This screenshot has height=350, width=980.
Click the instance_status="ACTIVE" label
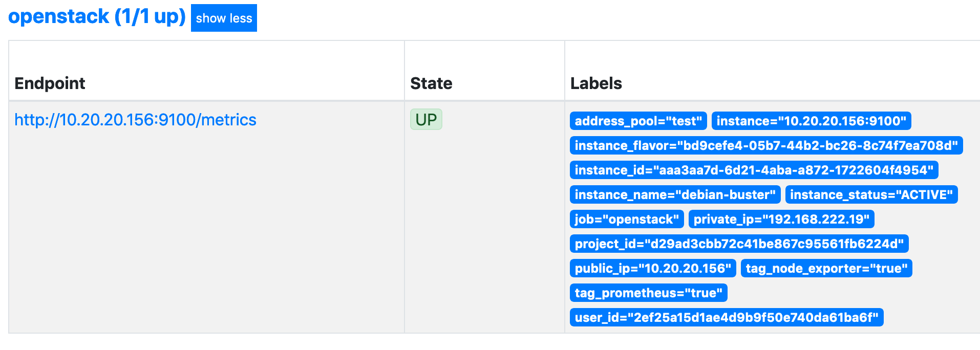pos(872,194)
